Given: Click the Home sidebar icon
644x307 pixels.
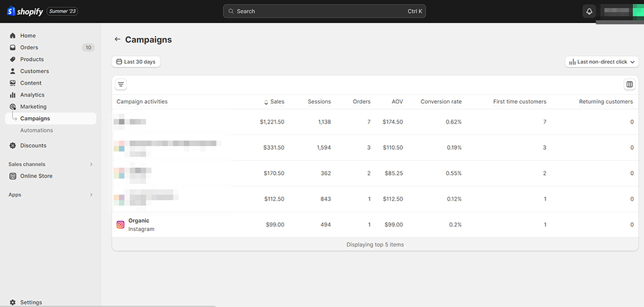Looking at the screenshot, I should [x=12, y=35].
